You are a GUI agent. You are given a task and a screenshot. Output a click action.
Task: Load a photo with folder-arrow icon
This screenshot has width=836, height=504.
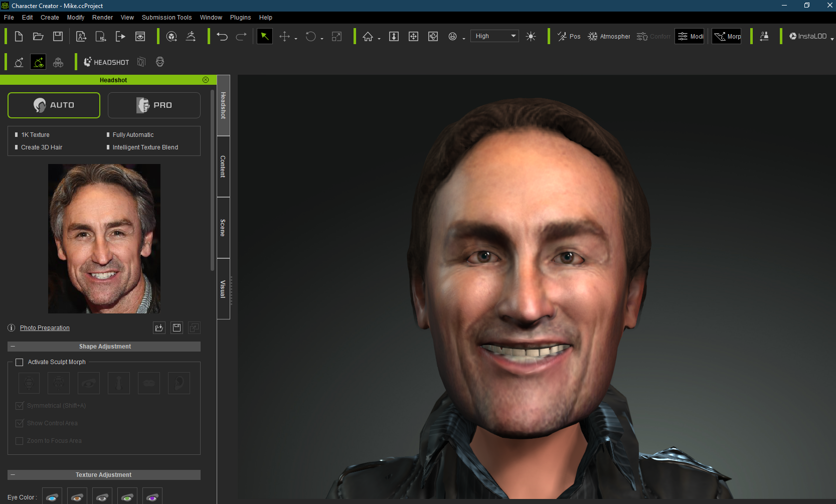[159, 328]
